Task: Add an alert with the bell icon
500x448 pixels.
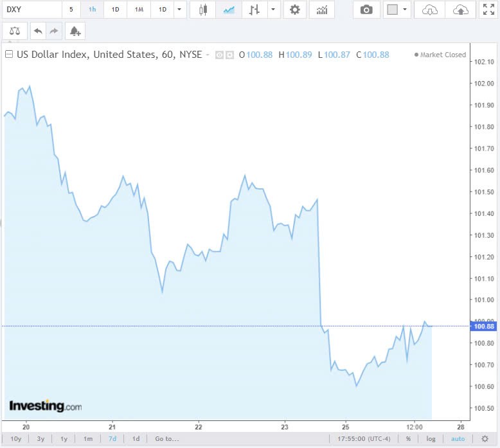Action: (75, 31)
